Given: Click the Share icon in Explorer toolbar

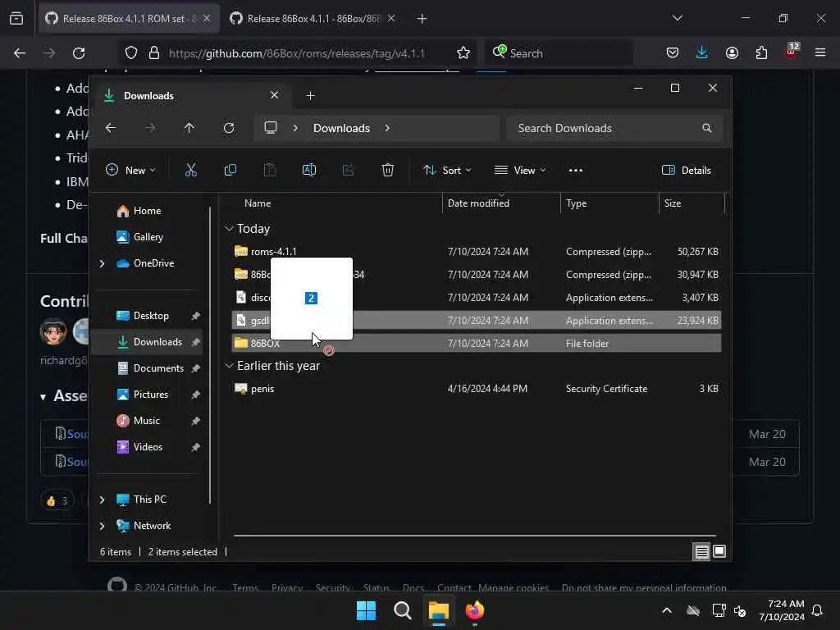Looking at the screenshot, I should [348, 171].
